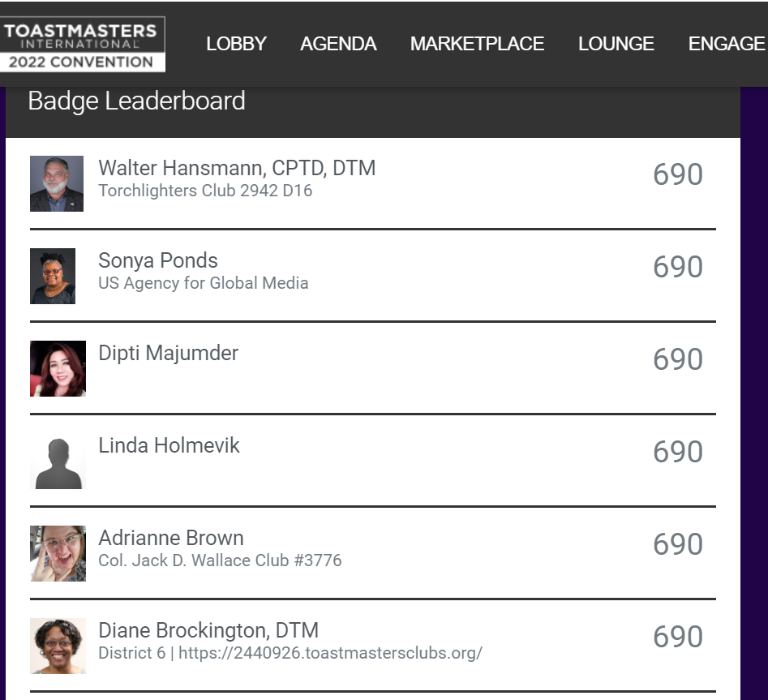
Task: Select Linda Holmevik's name
Action: [169, 445]
